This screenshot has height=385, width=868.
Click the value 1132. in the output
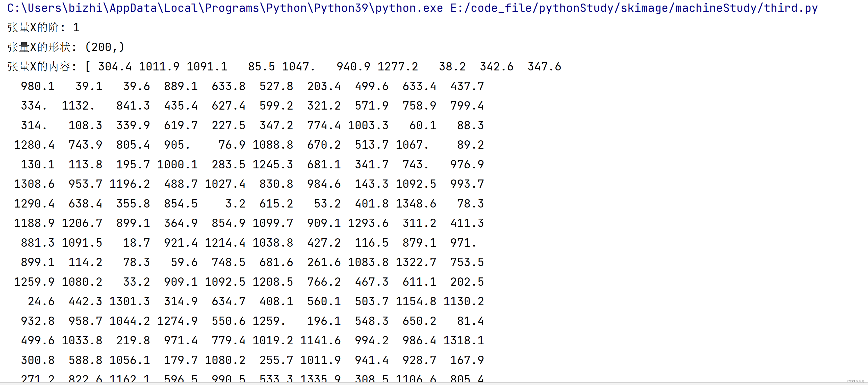(78, 106)
